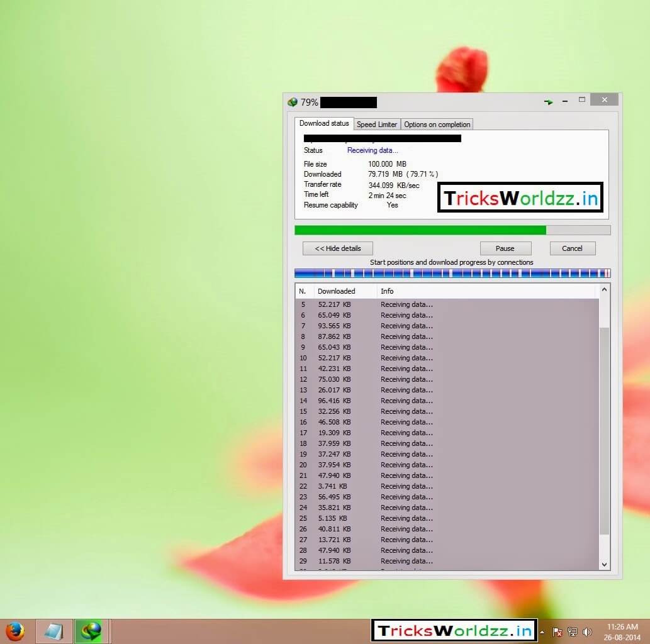
Task: Select connection 8 row with 87.862 KB
Action: click(448, 336)
